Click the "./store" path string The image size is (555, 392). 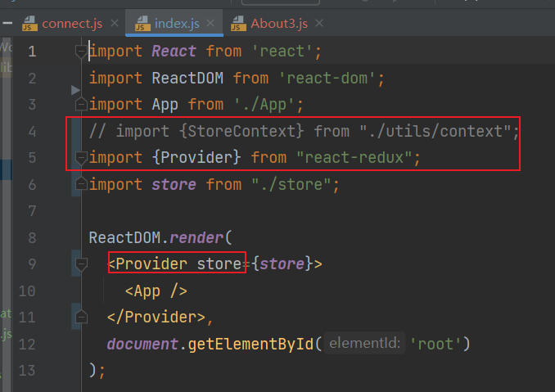coord(291,185)
